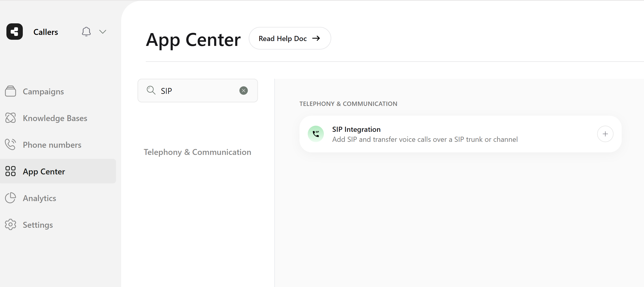Add SIP Integration with plus button
644x287 pixels.
coord(605,134)
